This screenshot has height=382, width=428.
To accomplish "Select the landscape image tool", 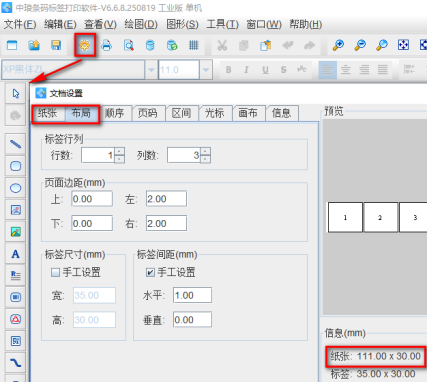I will pos(16,232).
